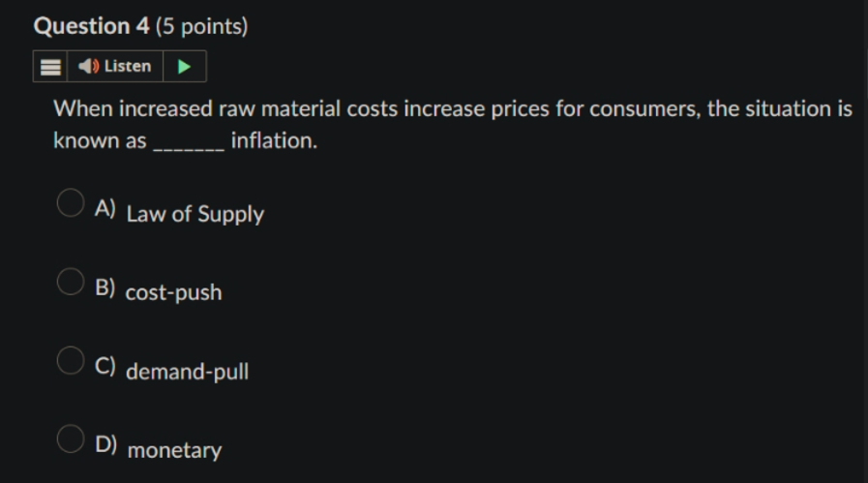868x483 pixels.
Task: Click the 'A)' option letter label
Action: coord(105,209)
